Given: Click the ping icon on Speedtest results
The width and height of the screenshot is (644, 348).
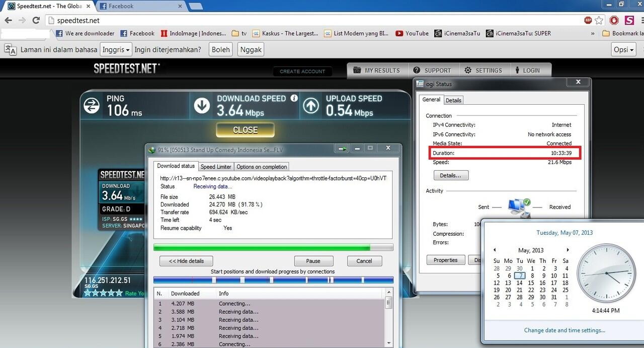Looking at the screenshot, I should [92, 106].
